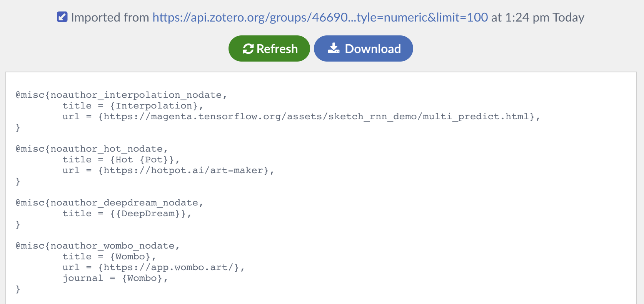Click the checked import icon before 'Imported from'
Image resolution: width=644 pixels, height=304 pixels.
[62, 17]
